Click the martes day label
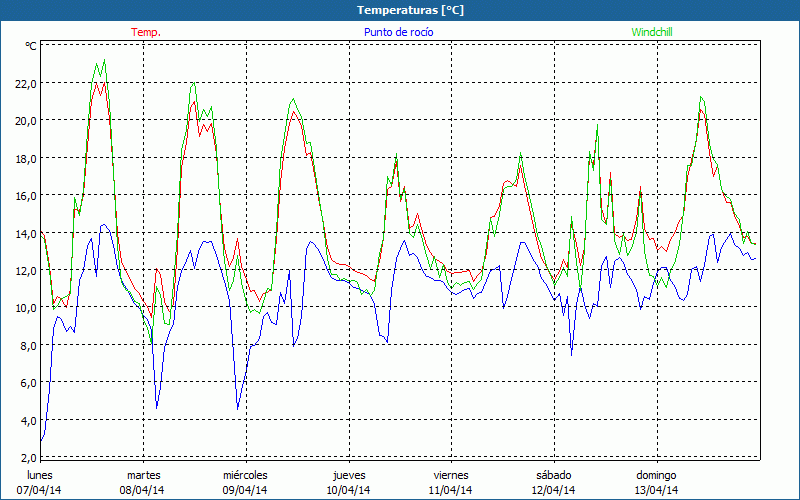The height and width of the screenshot is (500, 800). (143, 474)
